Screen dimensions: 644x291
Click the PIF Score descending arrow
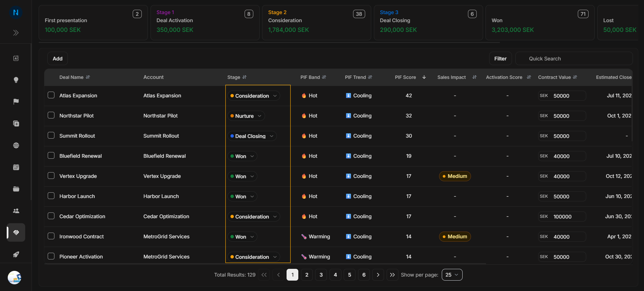pyautogui.click(x=424, y=77)
